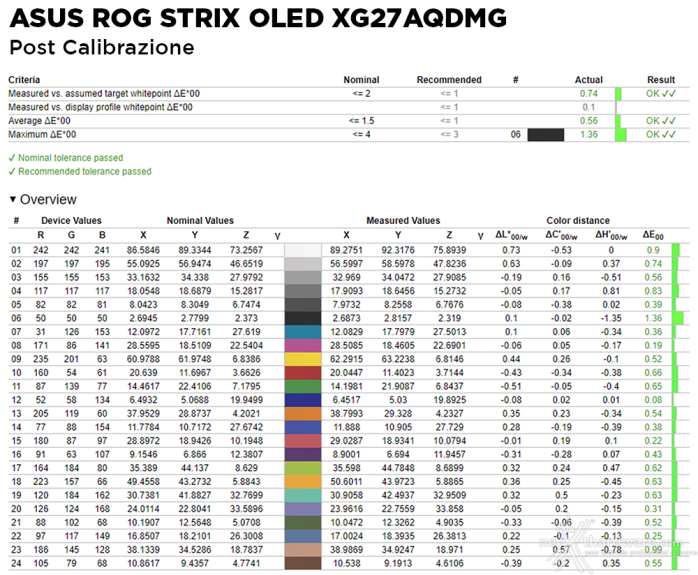Select the purple swatch in row 16
The width and height of the screenshot is (698, 575).
(303, 454)
